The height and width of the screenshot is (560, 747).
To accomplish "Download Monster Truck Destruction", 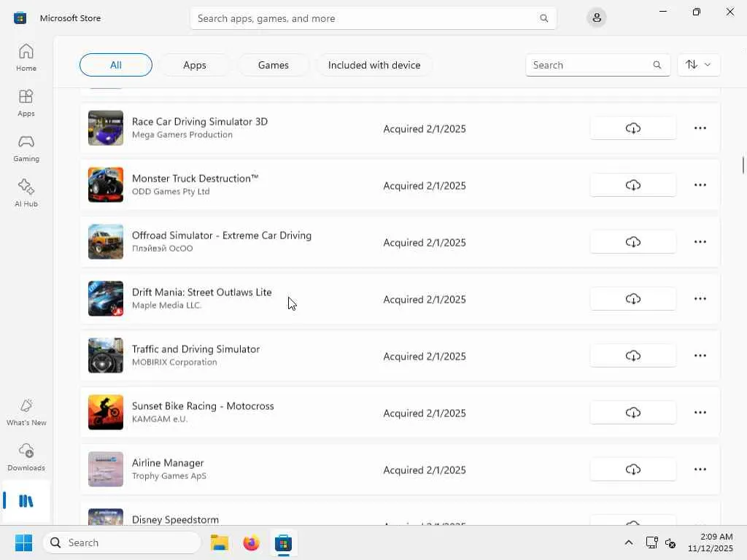I will point(632,184).
